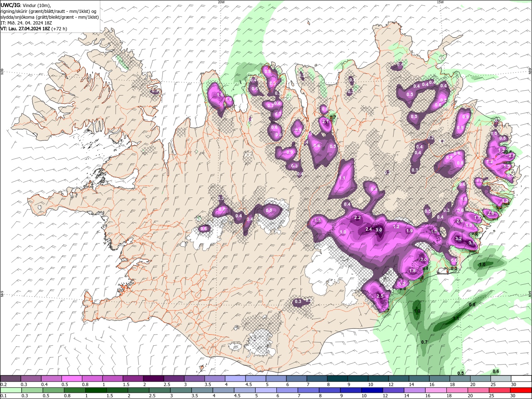
Task: Select the line 'IT: Mið. 24. 04. 2024 18Z'
Action: [x=27, y=23]
